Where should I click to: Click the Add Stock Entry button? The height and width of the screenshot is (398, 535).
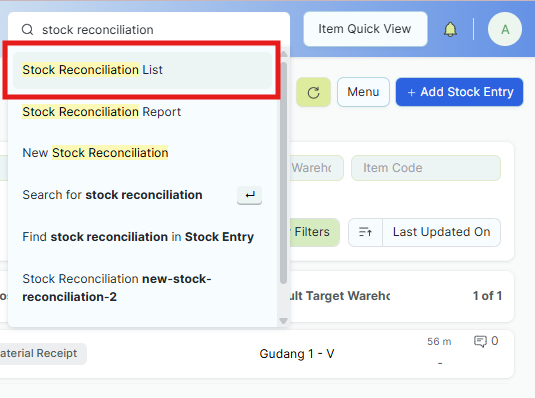click(x=459, y=92)
